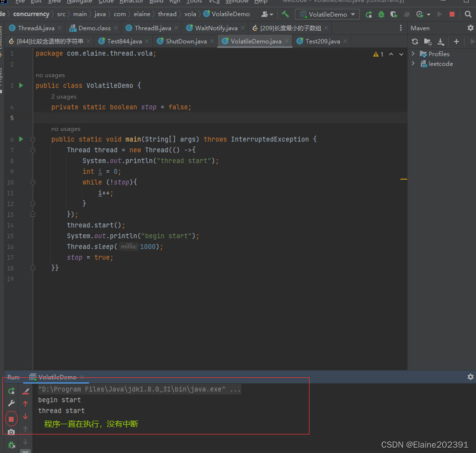Screen dimensions: 476x453
Task: Switch to the ShutDown.java tab
Action: 186,41
